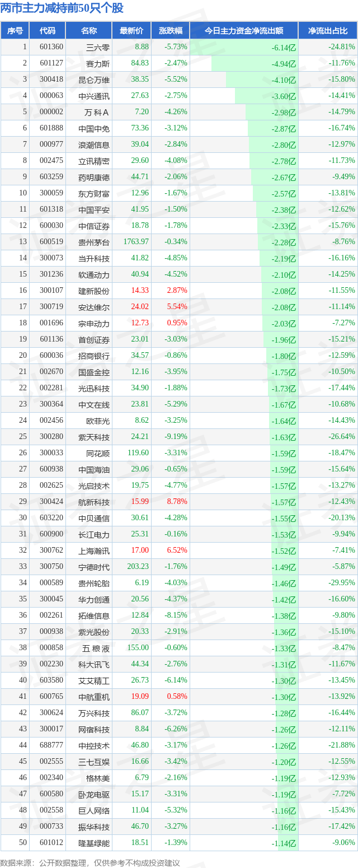Click stock code 601888
Image resolution: width=358 pixels, height=868 pixels.
[51, 128]
